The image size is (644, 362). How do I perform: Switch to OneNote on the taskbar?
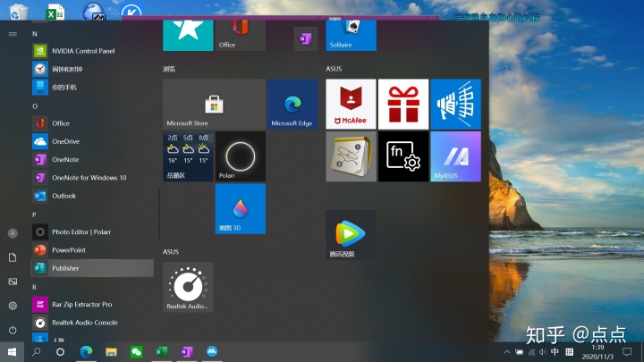point(187,352)
